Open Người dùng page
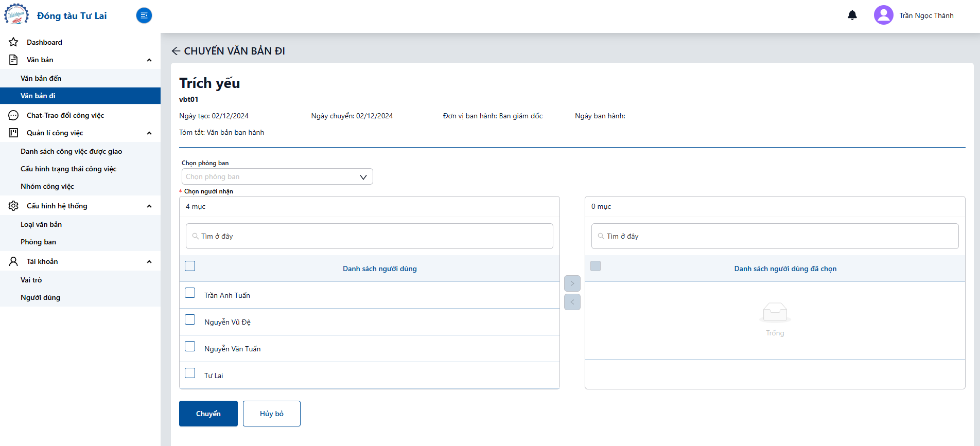The width and height of the screenshot is (980, 446). pos(80,297)
